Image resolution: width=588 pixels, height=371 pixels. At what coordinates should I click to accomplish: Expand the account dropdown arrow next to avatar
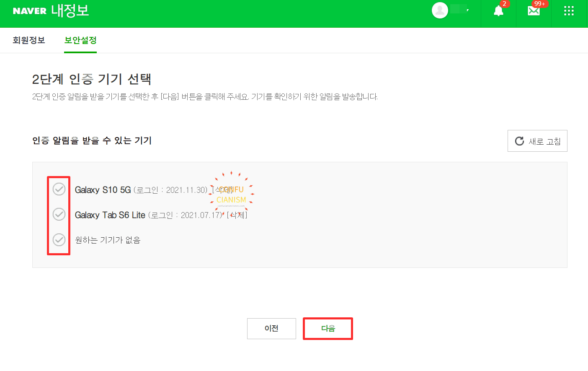(x=467, y=10)
